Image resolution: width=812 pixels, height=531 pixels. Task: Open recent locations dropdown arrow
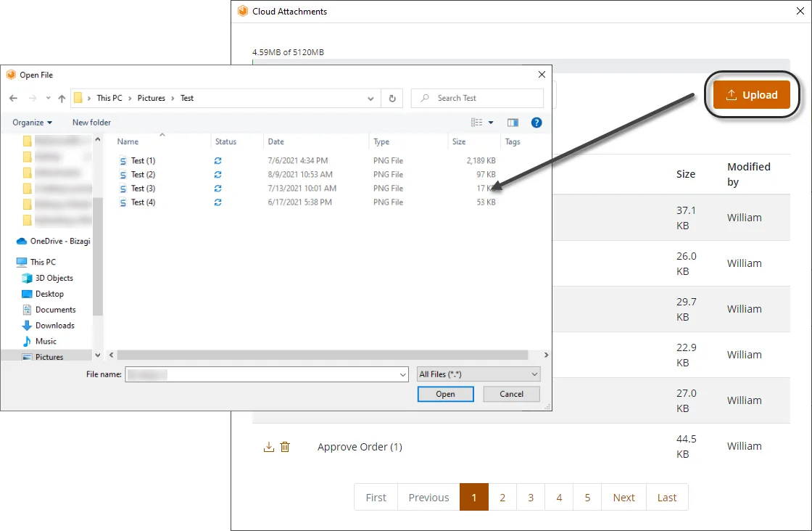coord(48,98)
